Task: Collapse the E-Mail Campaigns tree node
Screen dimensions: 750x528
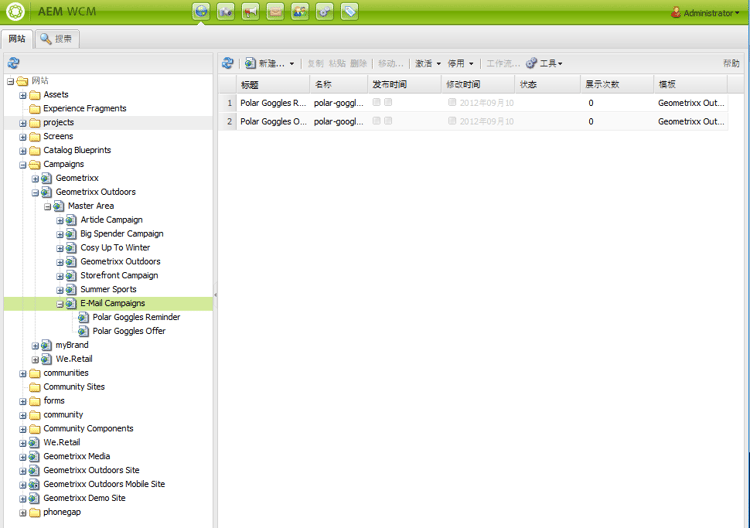Action: click(x=59, y=304)
